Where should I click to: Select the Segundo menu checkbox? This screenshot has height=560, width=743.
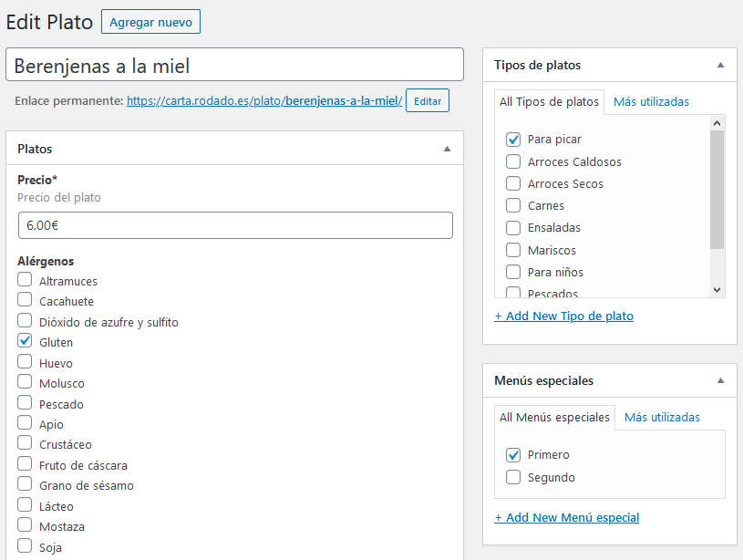513,477
